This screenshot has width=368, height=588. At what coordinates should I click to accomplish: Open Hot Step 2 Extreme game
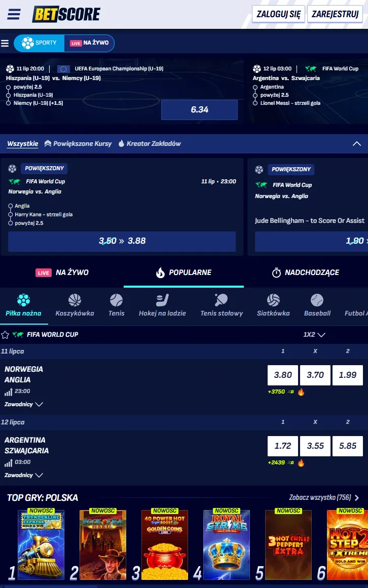pos(348,545)
